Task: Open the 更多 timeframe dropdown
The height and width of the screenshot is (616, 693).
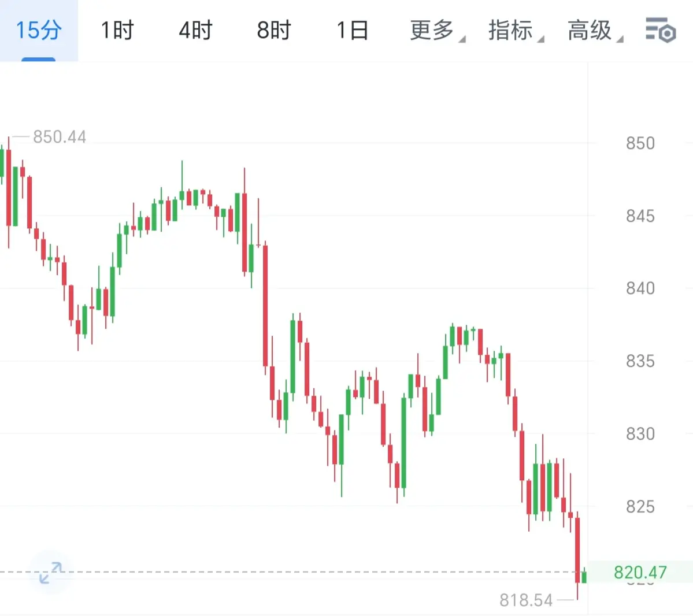Action: click(x=437, y=31)
